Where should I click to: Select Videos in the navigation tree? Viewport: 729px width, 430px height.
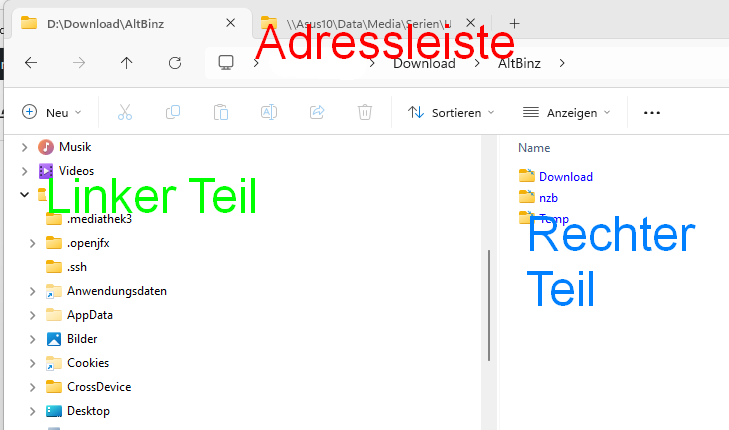pos(76,171)
